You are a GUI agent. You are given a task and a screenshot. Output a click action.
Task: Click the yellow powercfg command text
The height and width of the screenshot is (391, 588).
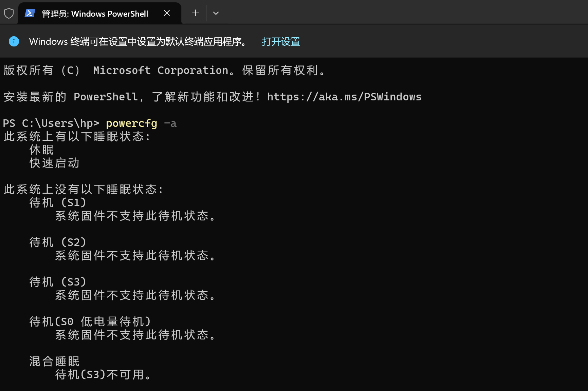pos(132,123)
